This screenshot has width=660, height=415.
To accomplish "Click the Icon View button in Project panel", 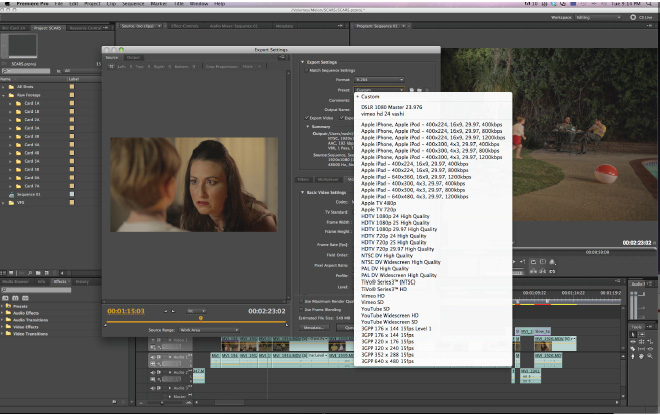I will [11, 273].
